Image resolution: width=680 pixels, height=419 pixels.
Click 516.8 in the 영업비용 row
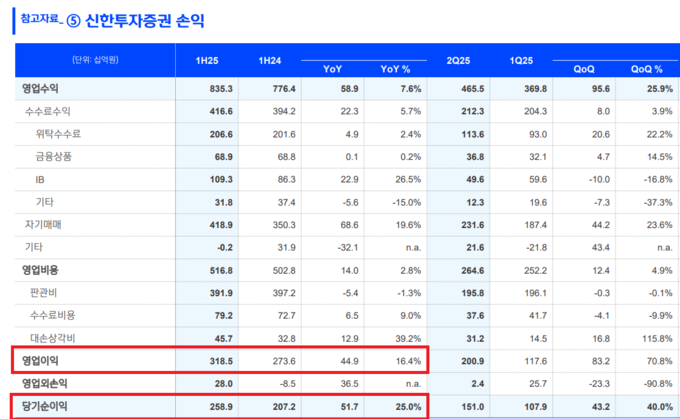point(221,271)
